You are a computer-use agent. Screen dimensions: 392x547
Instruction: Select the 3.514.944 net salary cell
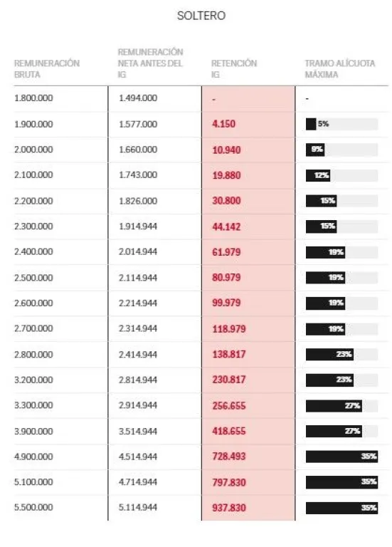pos(138,431)
